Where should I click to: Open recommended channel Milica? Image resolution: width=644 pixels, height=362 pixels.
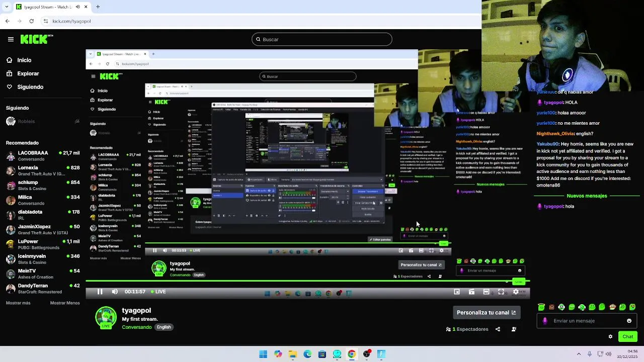[x=43, y=200]
